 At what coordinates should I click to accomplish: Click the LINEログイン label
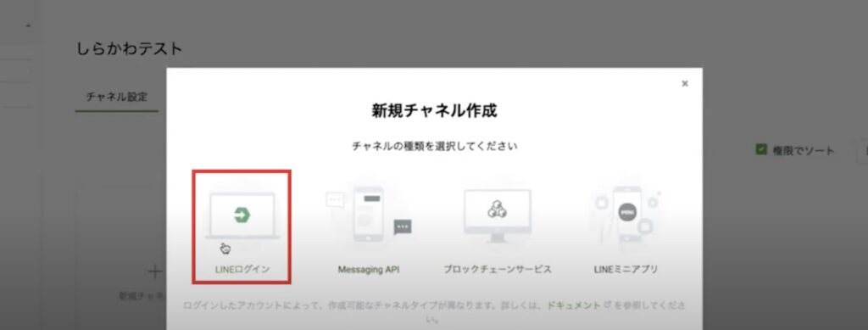point(242,270)
